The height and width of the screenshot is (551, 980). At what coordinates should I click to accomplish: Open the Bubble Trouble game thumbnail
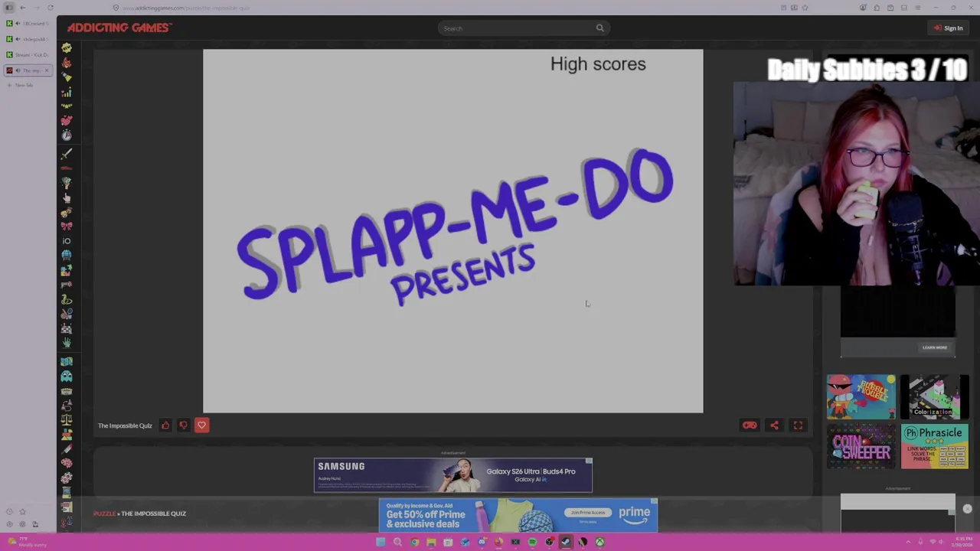coord(861,396)
